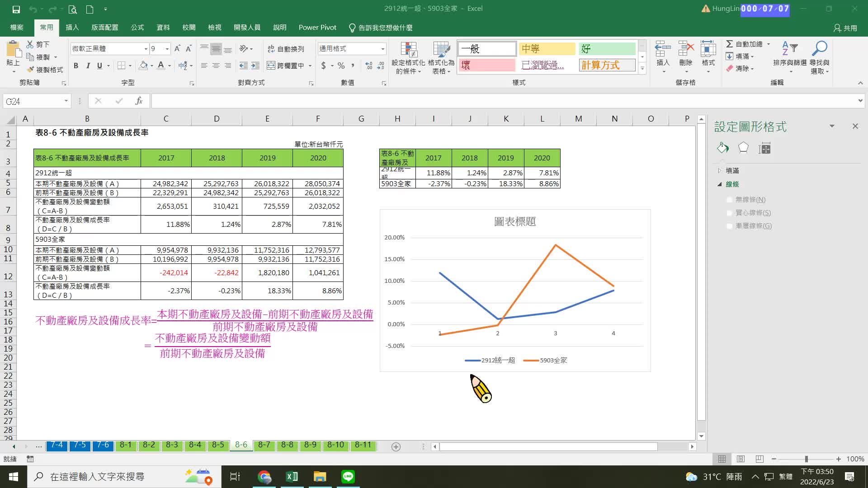This screenshot has height=488, width=868.
Task: Open the number format dropdown
Action: 382,49
